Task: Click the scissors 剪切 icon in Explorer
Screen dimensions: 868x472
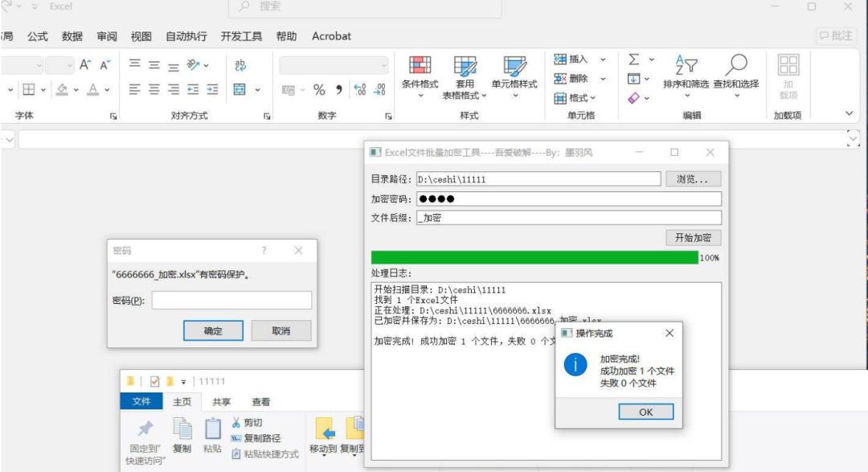Action: click(x=235, y=423)
